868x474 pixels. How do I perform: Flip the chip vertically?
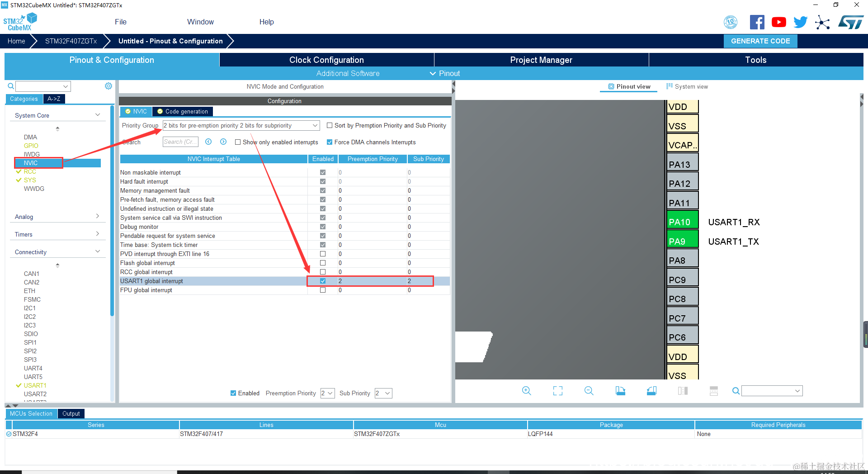coord(714,391)
